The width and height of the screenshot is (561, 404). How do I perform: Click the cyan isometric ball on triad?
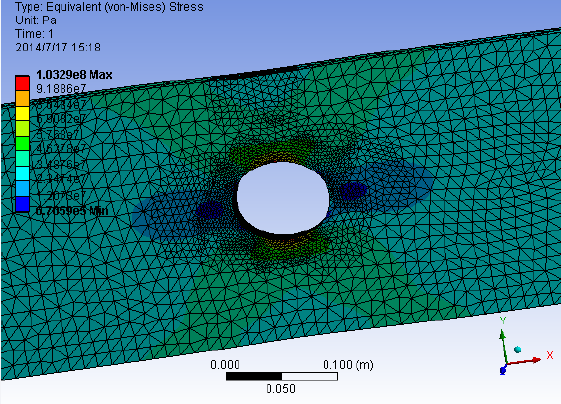pos(517,349)
